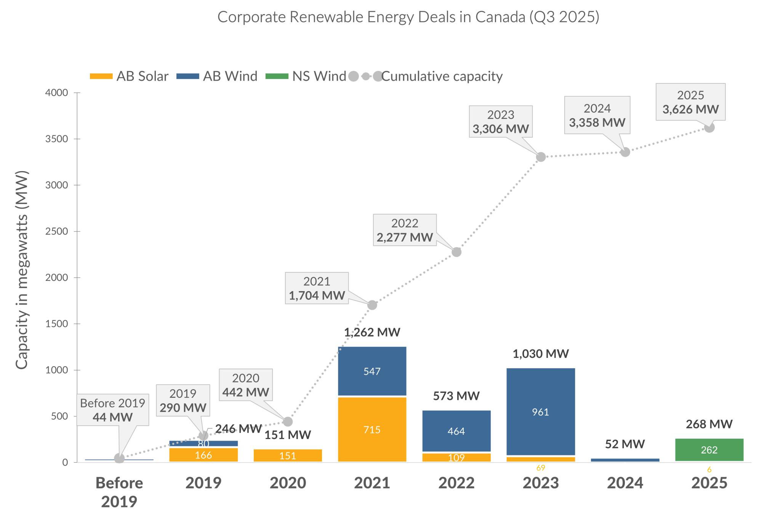
Task: Click the 2025 cumulative capacity marker
Action: click(709, 128)
